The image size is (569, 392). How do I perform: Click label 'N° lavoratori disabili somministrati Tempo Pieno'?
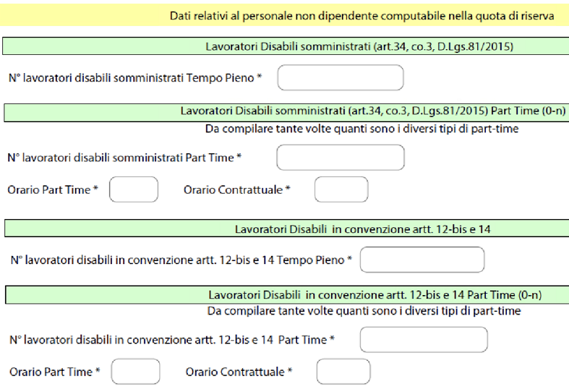pos(134,77)
